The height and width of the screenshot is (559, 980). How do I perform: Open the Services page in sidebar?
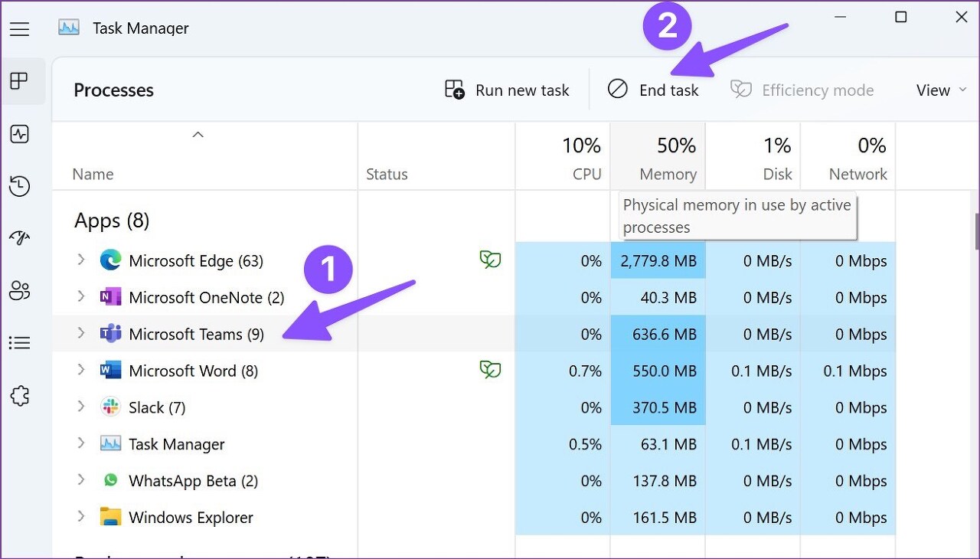pyautogui.click(x=19, y=395)
